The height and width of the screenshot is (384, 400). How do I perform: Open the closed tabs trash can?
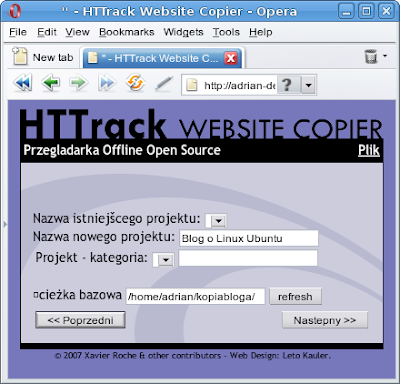click(x=371, y=57)
